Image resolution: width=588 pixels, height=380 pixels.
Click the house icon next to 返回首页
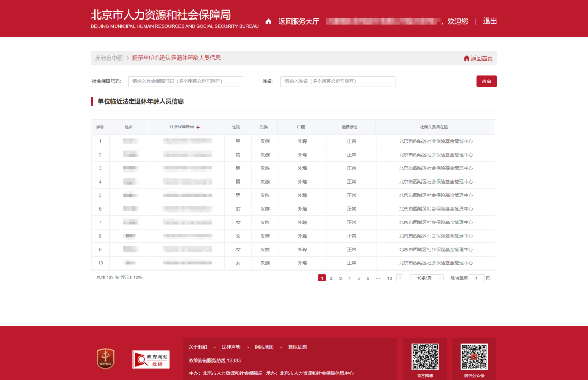[467, 59]
